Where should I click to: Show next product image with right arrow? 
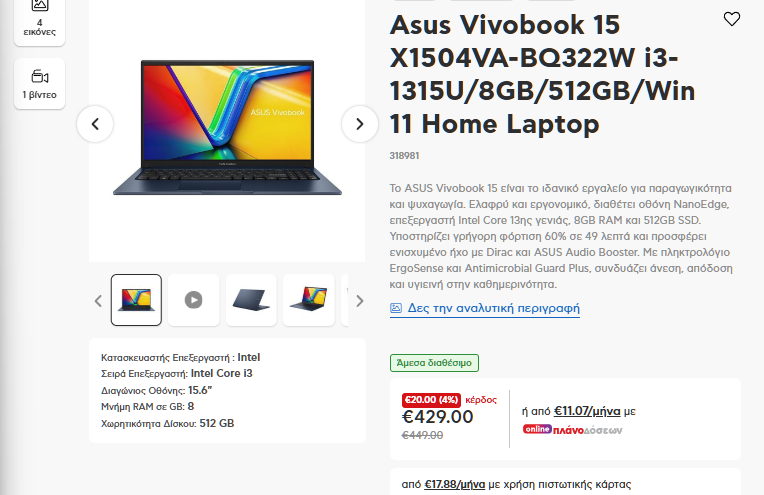click(x=360, y=124)
